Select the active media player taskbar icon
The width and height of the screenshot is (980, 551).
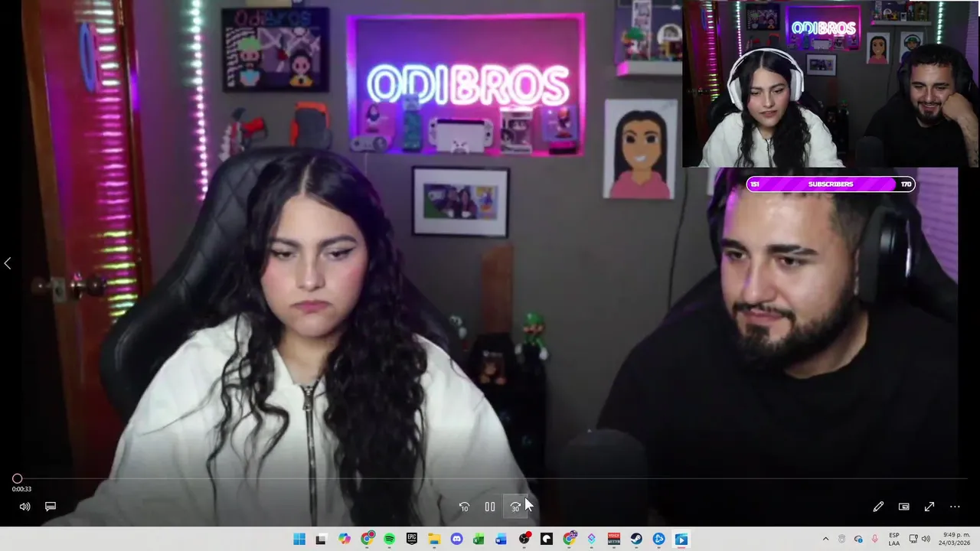681,540
